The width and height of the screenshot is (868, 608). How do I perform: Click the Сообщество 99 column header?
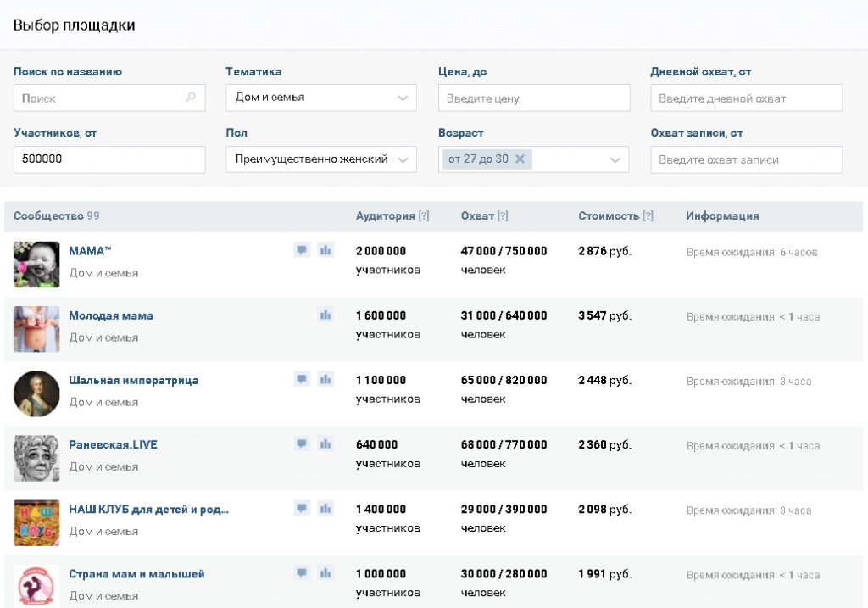click(x=57, y=216)
